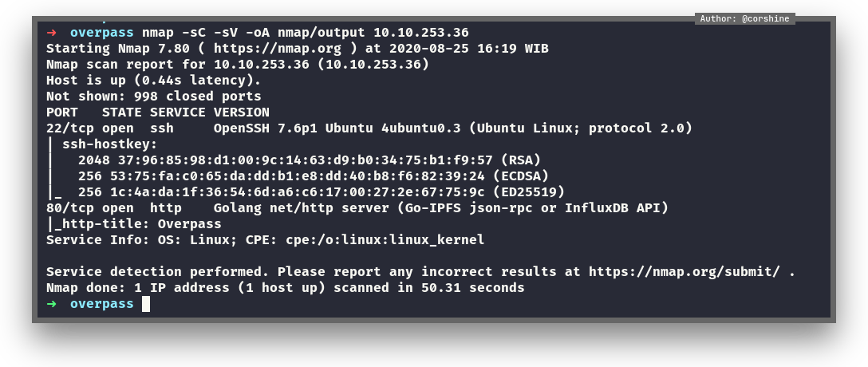
Task: Click the RSA hostkey fingerprint line
Action: click(x=309, y=160)
